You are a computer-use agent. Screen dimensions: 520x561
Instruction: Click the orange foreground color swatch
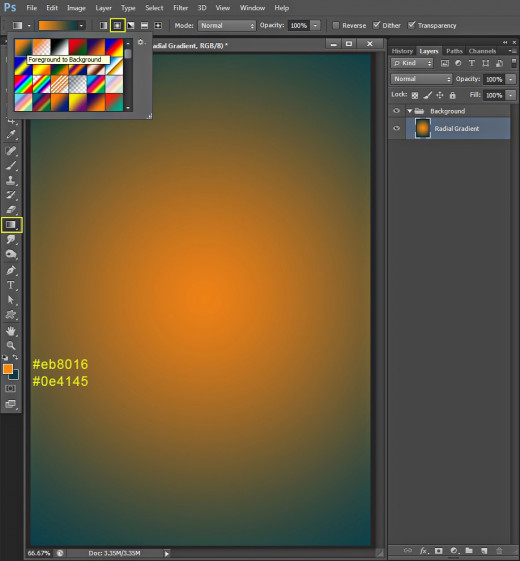[8, 369]
